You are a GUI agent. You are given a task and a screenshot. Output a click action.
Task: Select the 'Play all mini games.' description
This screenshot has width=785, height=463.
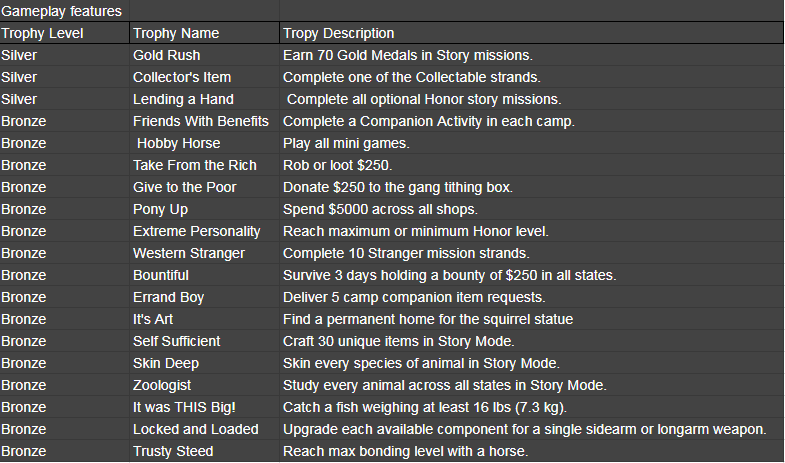coord(346,143)
